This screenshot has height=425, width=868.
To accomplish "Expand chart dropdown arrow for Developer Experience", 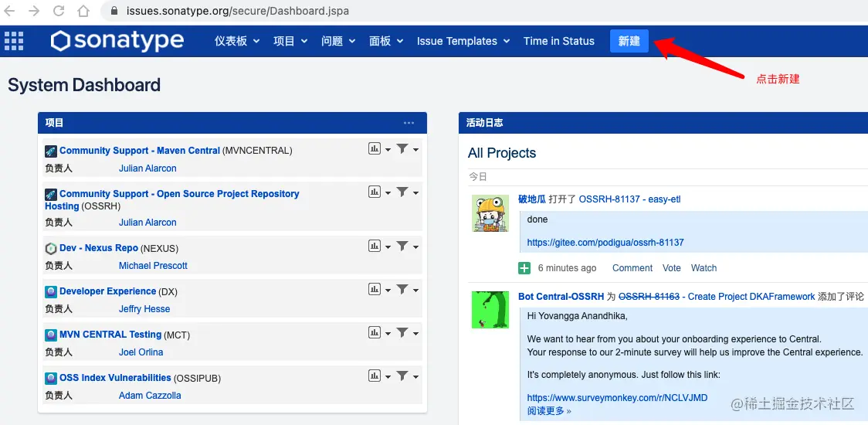I will pyautogui.click(x=388, y=290).
